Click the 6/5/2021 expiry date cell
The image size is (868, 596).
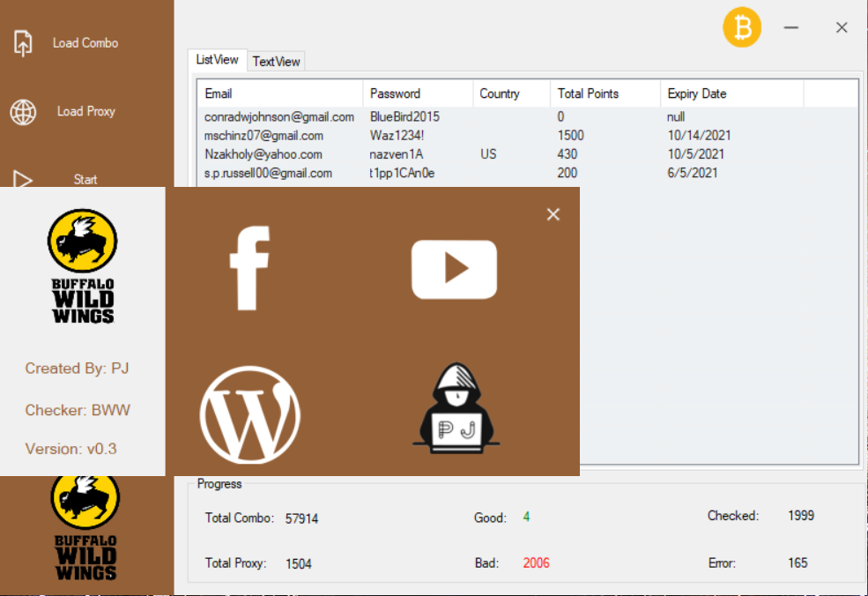click(x=693, y=173)
